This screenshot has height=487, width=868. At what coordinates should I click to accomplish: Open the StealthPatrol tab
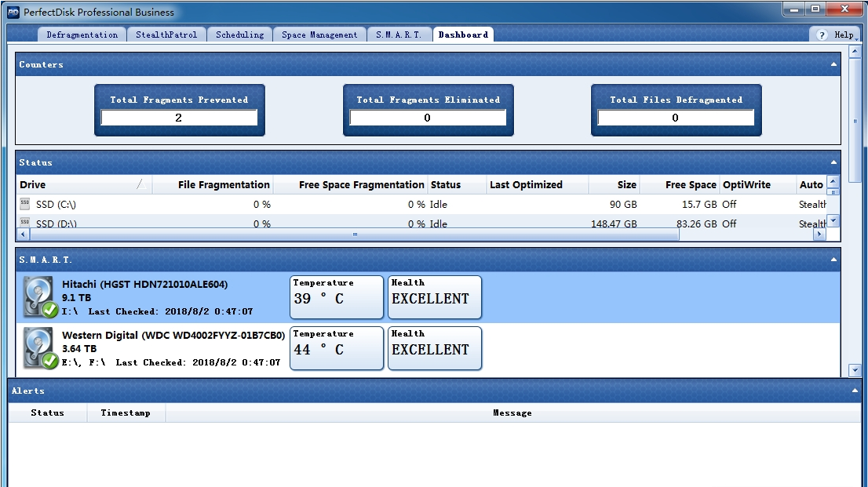166,35
